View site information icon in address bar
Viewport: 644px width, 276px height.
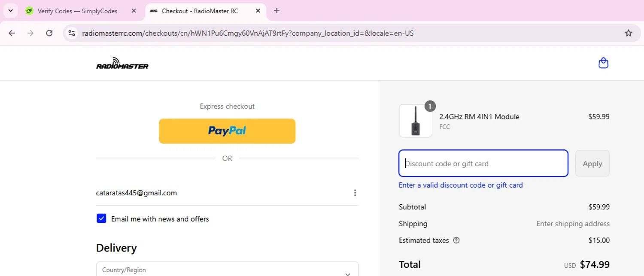pyautogui.click(x=72, y=33)
